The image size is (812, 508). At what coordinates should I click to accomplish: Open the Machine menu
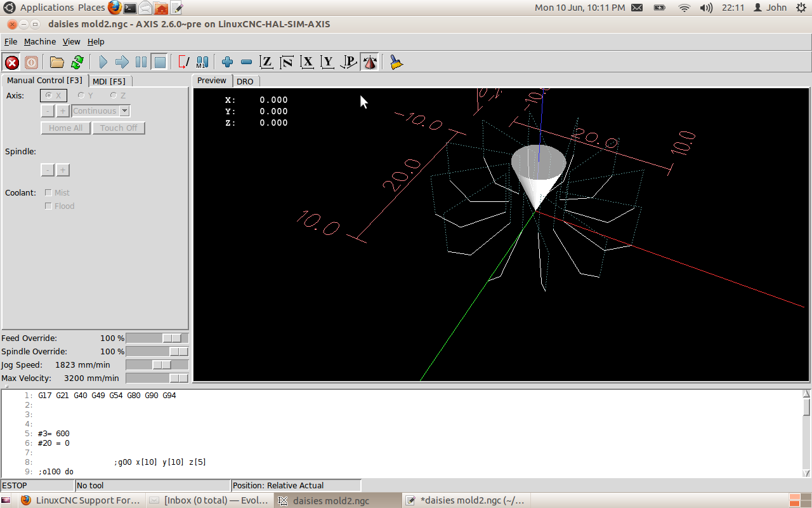(x=40, y=41)
